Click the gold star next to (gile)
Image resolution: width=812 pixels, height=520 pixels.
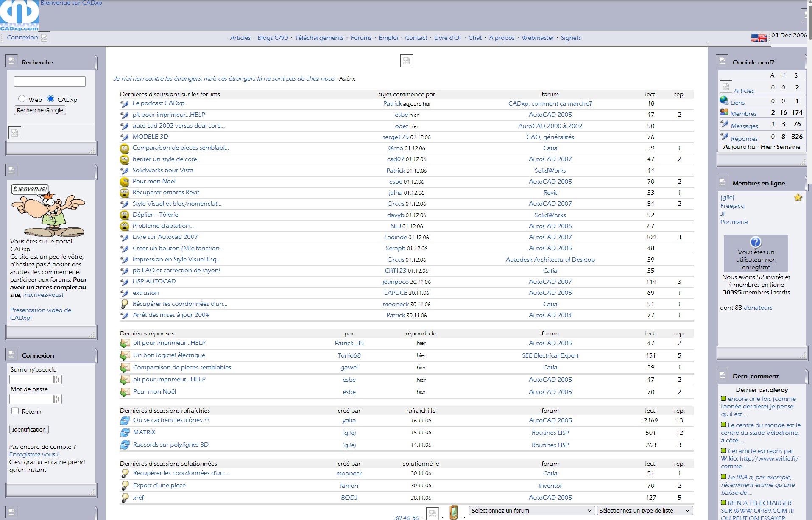pyautogui.click(x=798, y=198)
